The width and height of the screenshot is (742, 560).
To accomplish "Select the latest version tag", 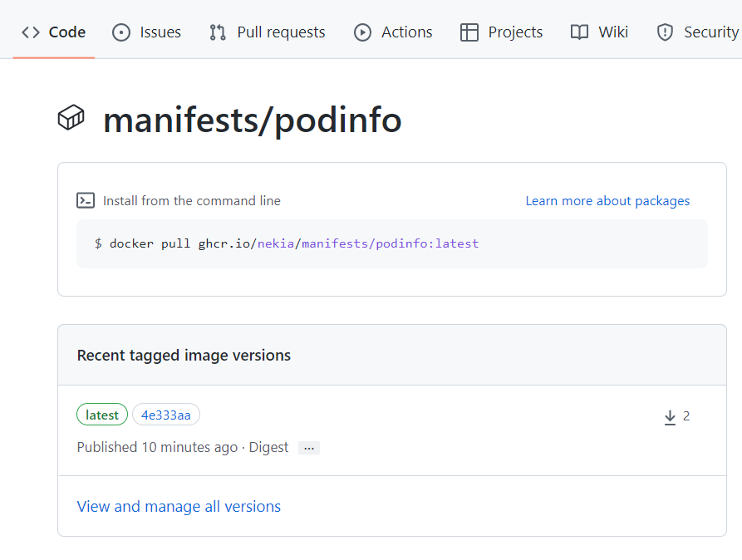I will (x=102, y=415).
